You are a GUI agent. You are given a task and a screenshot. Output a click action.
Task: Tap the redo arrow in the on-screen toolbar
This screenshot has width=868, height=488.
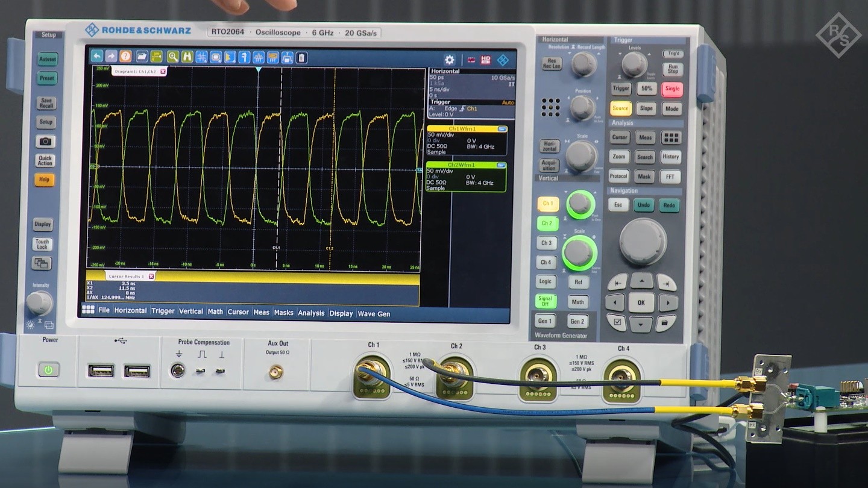pos(111,56)
